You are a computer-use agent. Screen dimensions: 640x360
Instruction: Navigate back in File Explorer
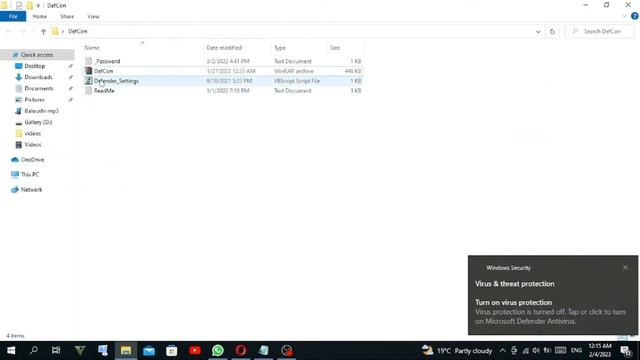[x=9, y=31]
